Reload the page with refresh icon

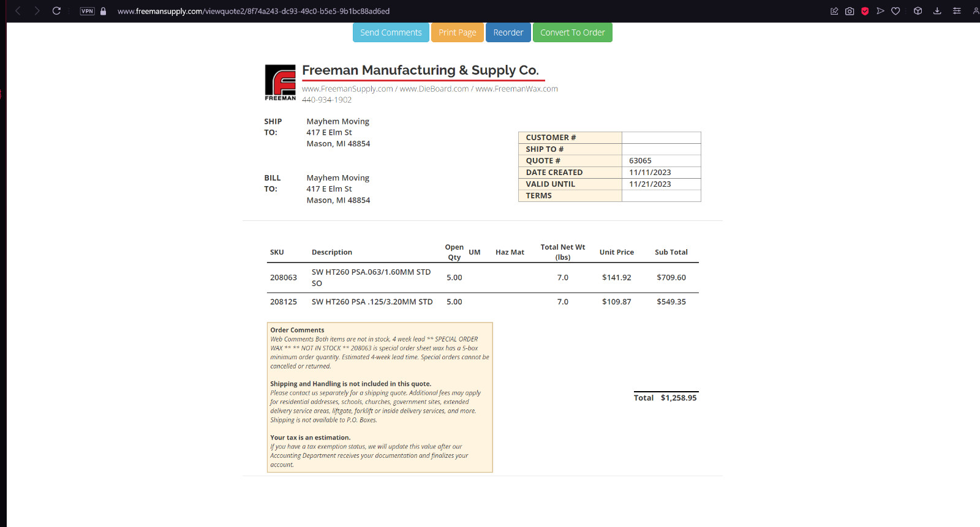(56, 11)
